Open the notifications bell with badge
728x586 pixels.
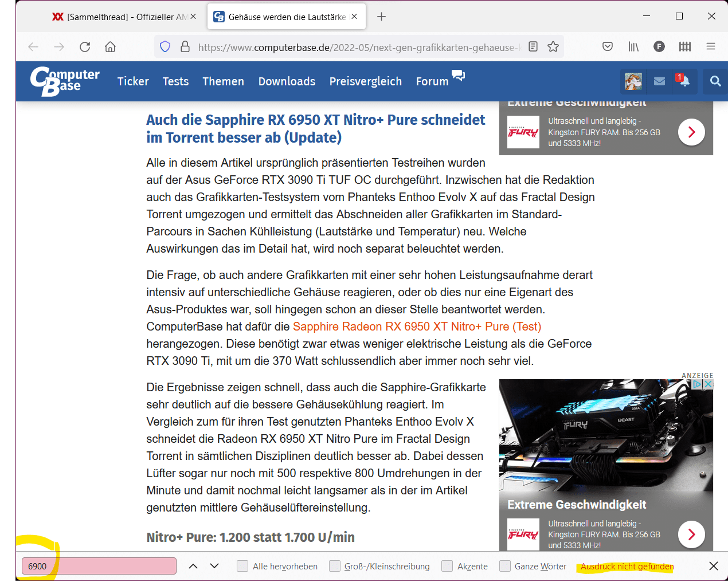tap(683, 81)
